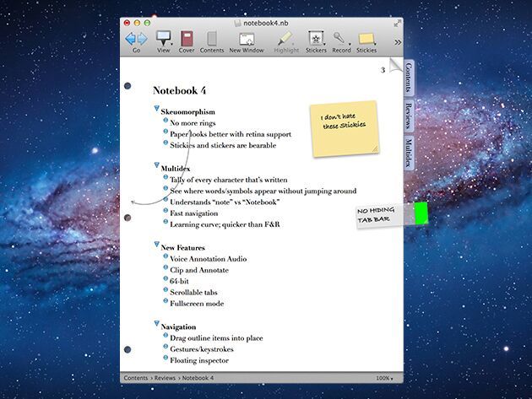Collapse the New Features outline section
Screen dimensions: 532x399
tap(156, 246)
